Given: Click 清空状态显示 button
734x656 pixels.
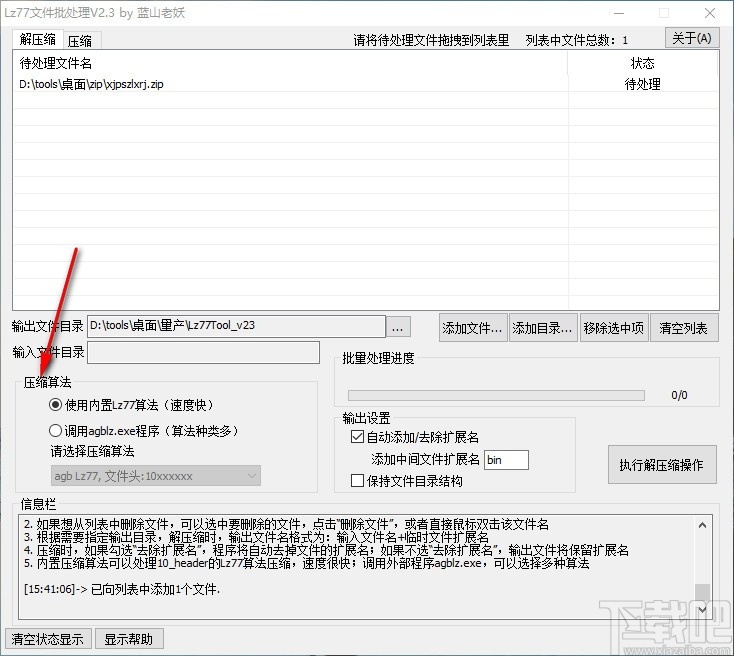Looking at the screenshot, I should 47,639.
